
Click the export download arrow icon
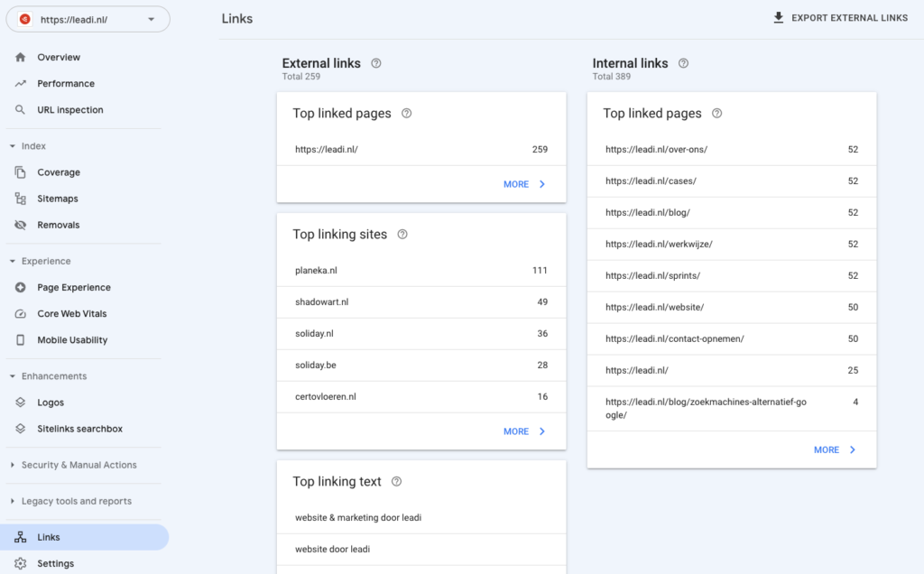[779, 18]
